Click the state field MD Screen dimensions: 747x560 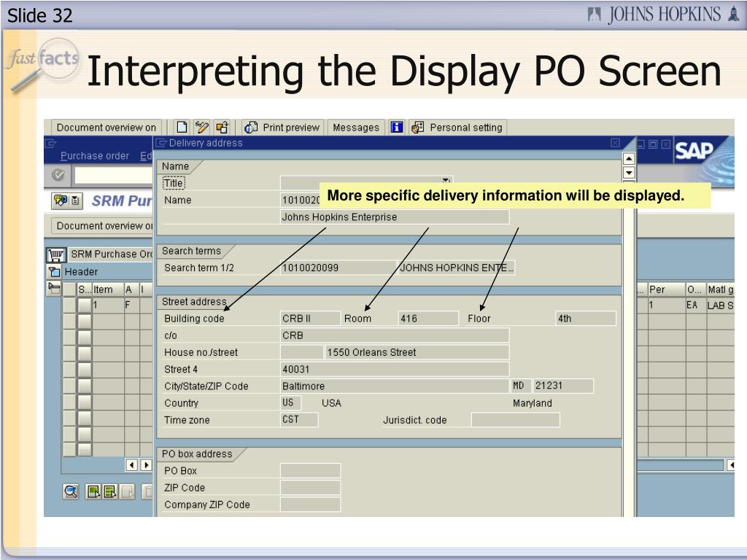pos(521,386)
